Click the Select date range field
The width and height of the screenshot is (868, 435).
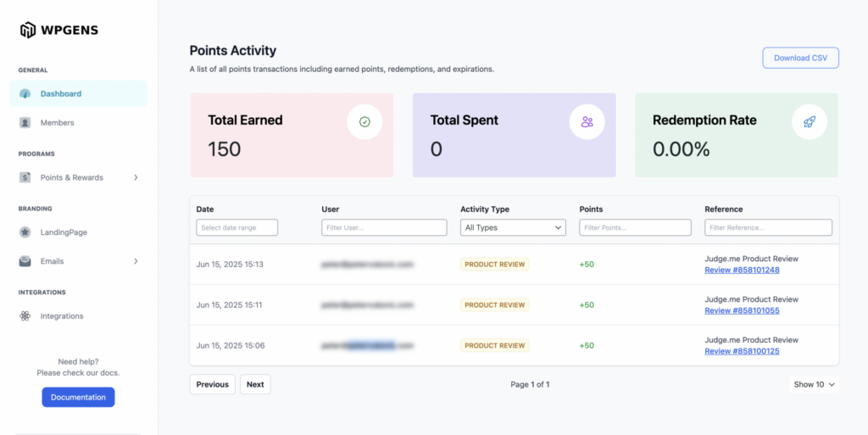point(237,227)
